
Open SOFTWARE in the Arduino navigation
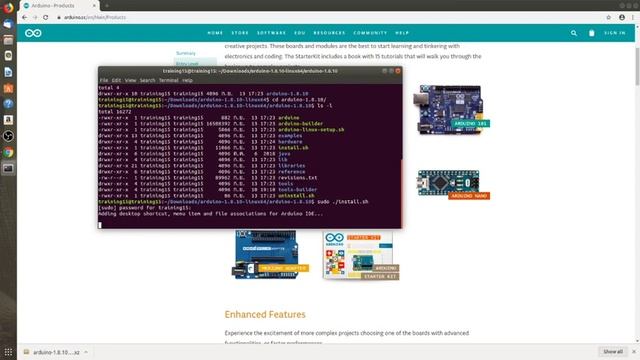click(x=271, y=33)
